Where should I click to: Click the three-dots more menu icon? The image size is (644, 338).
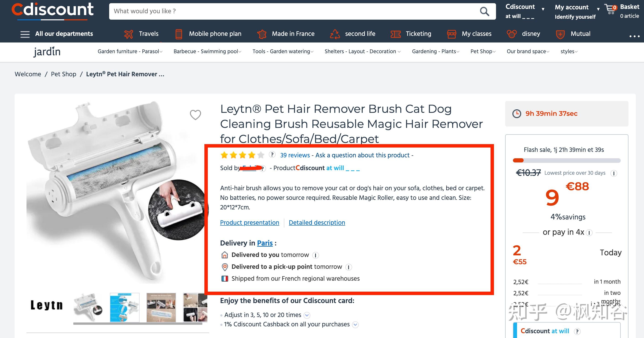pos(634,36)
